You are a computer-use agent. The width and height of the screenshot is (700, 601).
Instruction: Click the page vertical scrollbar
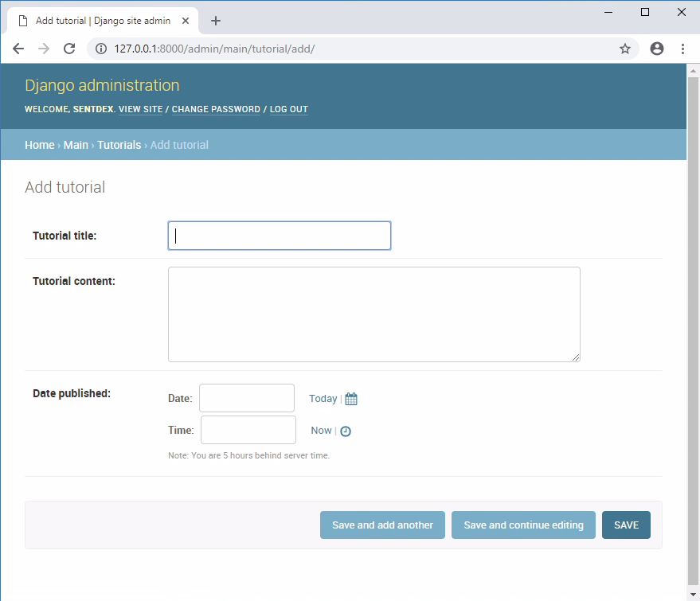[x=693, y=318]
